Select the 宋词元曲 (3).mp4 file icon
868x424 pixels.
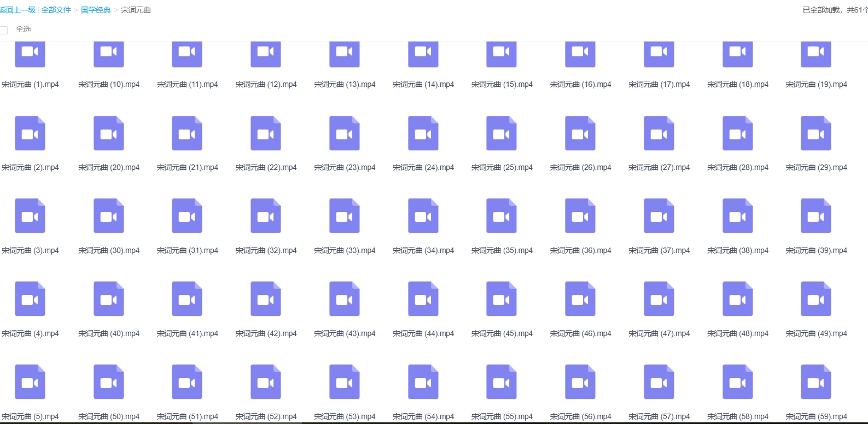click(30, 216)
